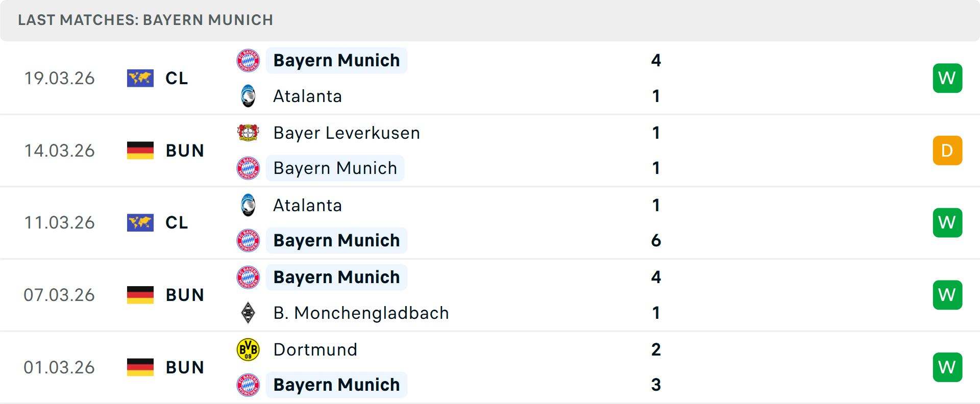The height and width of the screenshot is (404, 980).
Task: Open the highlighted Bayern Munich team link
Action: pos(336,60)
